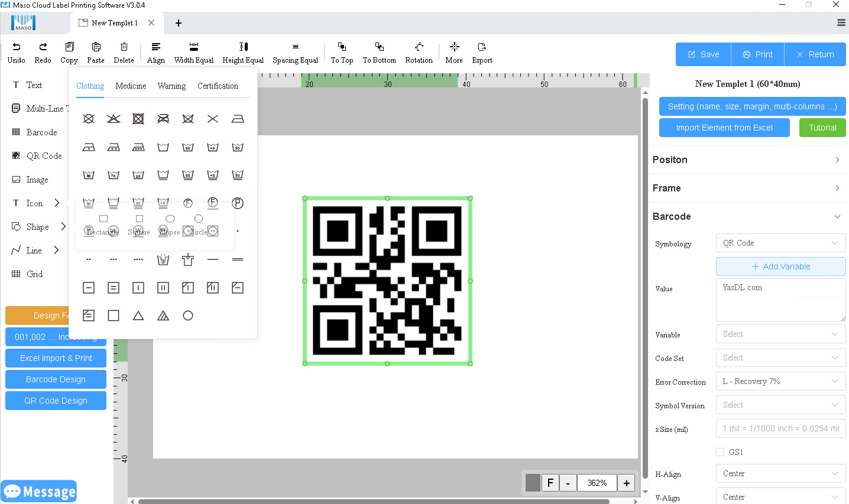Enable the GS1 checkbox
849x504 pixels.
(x=720, y=452)
